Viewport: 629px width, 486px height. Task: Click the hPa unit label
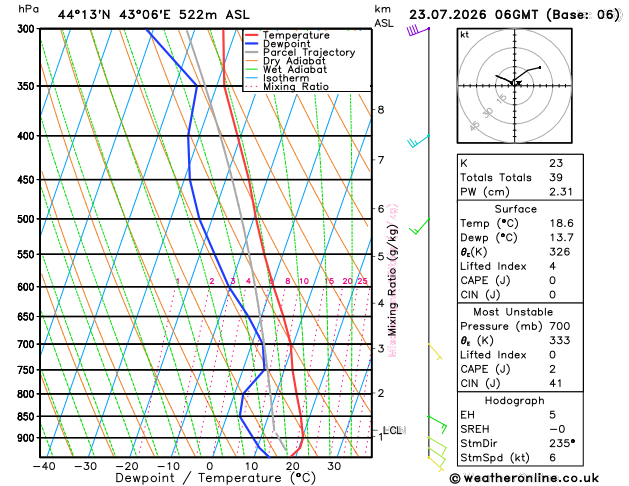point(28,9)
